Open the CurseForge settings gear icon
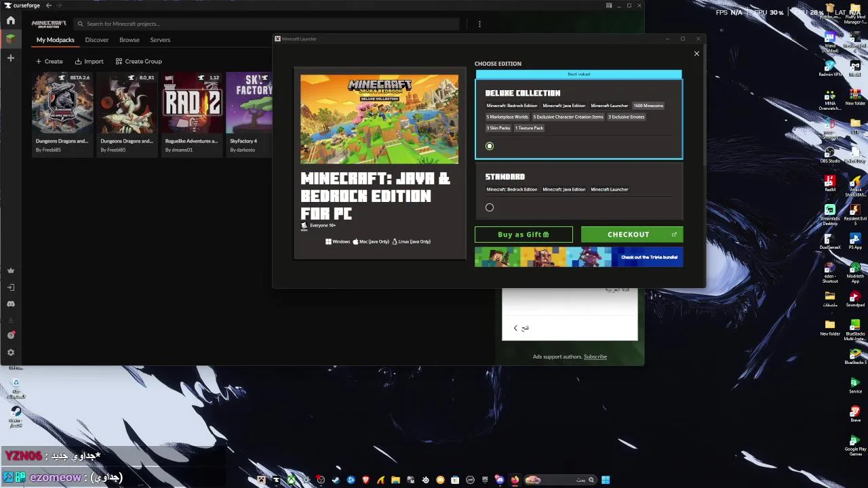Viewport: 868px width, 488px height. click(x=10, y=352)
